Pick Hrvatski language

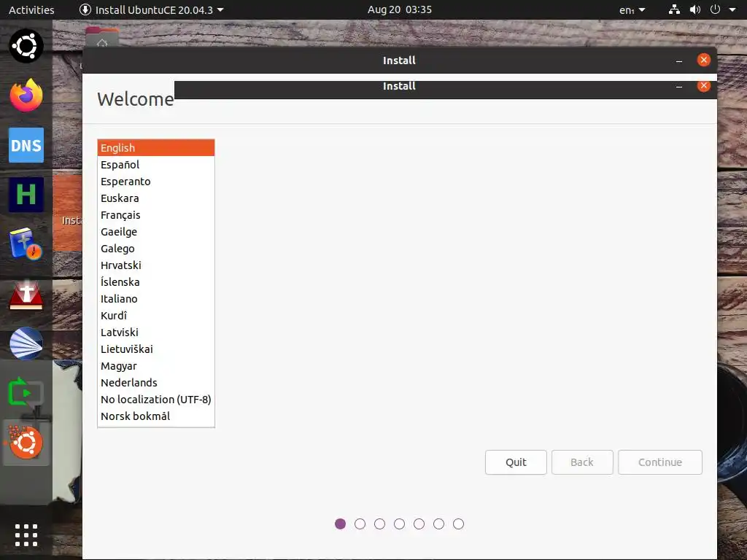[156, 265]
